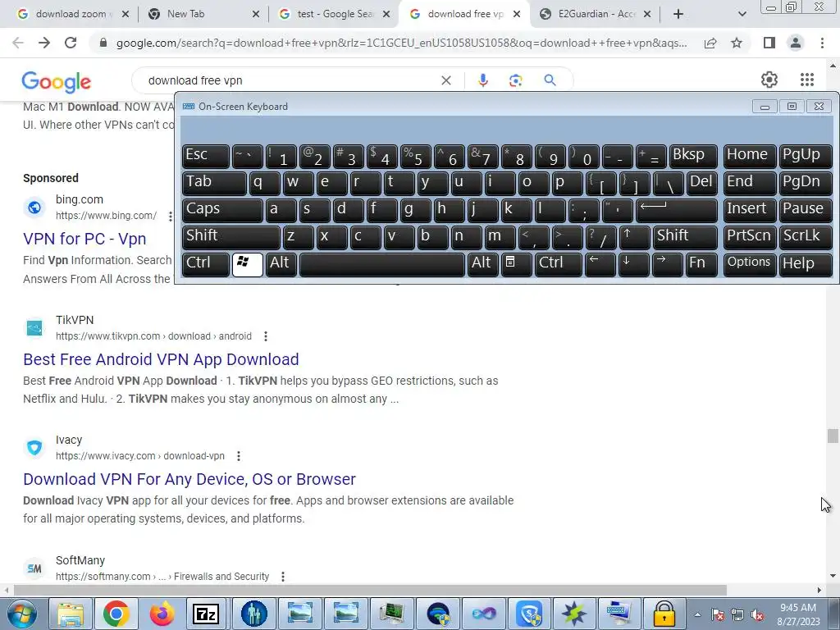
Task: Click the horizontal page scrollbar thumb
Action: pos(370,590)
